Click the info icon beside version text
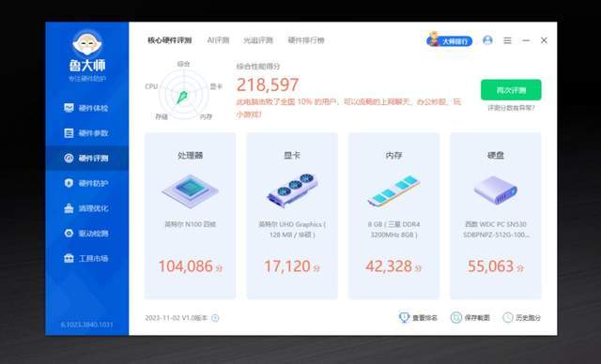 [215, 318]
